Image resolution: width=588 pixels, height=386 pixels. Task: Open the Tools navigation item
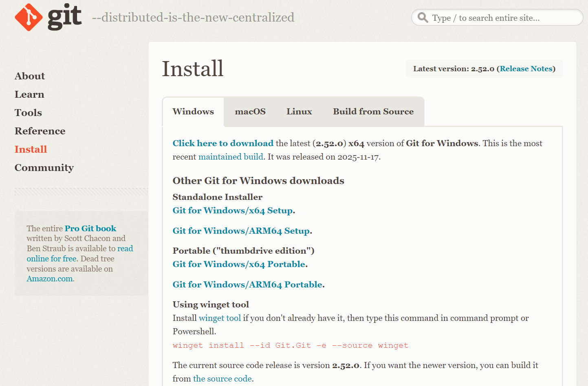pyautogui.click(x=28, y=113)
